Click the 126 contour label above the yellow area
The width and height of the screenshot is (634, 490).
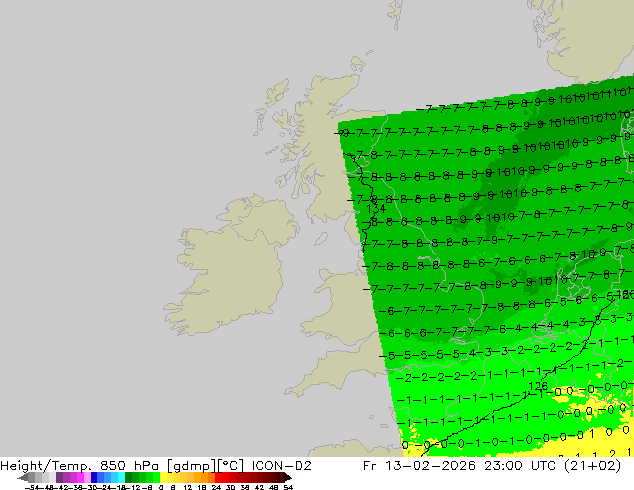[538, 386]
